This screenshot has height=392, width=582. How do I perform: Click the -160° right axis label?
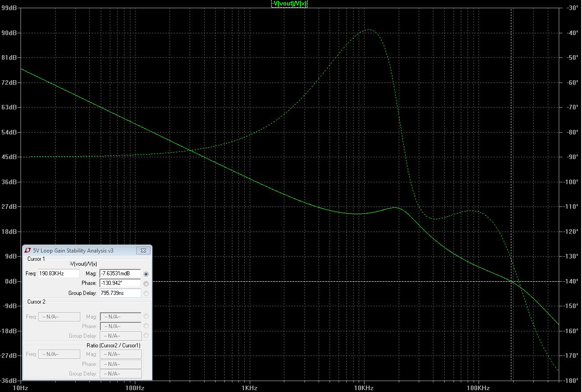tap(572, 331)
